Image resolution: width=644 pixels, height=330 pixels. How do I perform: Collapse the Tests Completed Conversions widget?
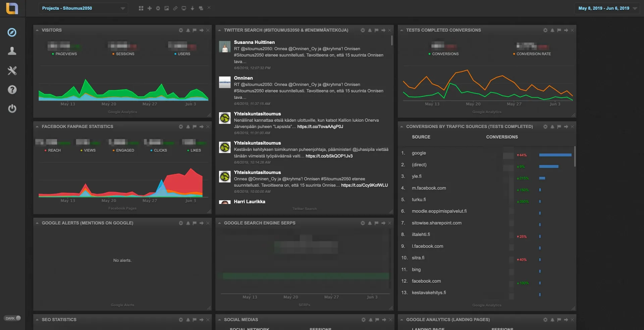click(x=401, y=30)
